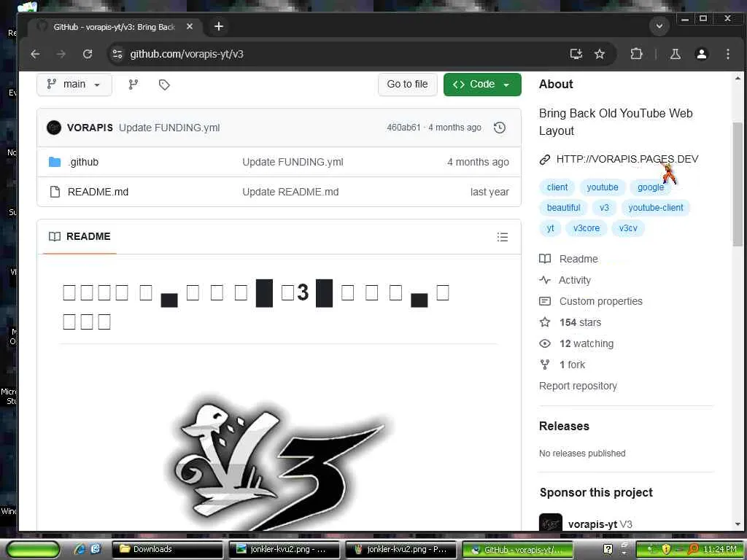Open the Readme link in About
This screenshot has height=560, width=747.
click(578, 259)
